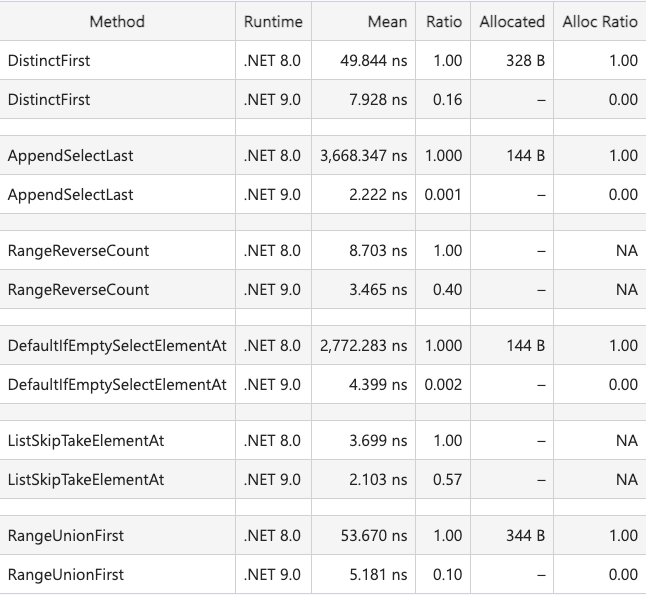Select the RangeUnionFirst .NET 9.0 method cell
The width and height of the screenshot is (646, 595).
tap(117, 574)
